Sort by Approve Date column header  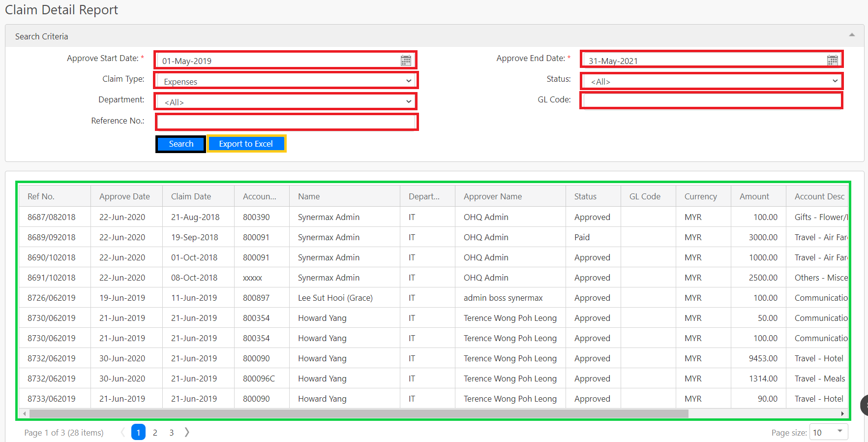tap(126, 196)
